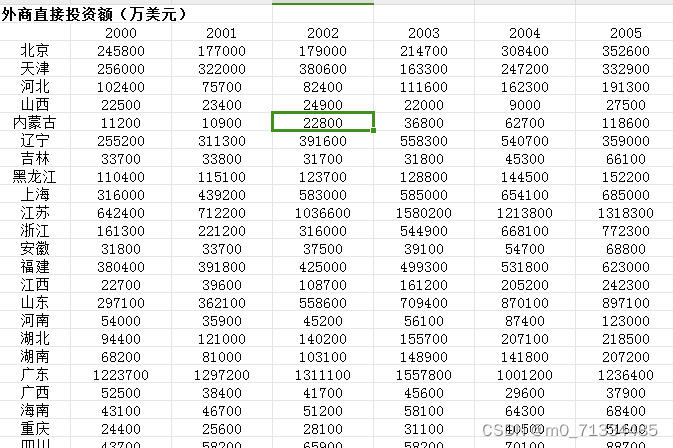Select cell 439200 in the 上海 row
Viewport: 673px width, 448px height.
tap(221, 195)
